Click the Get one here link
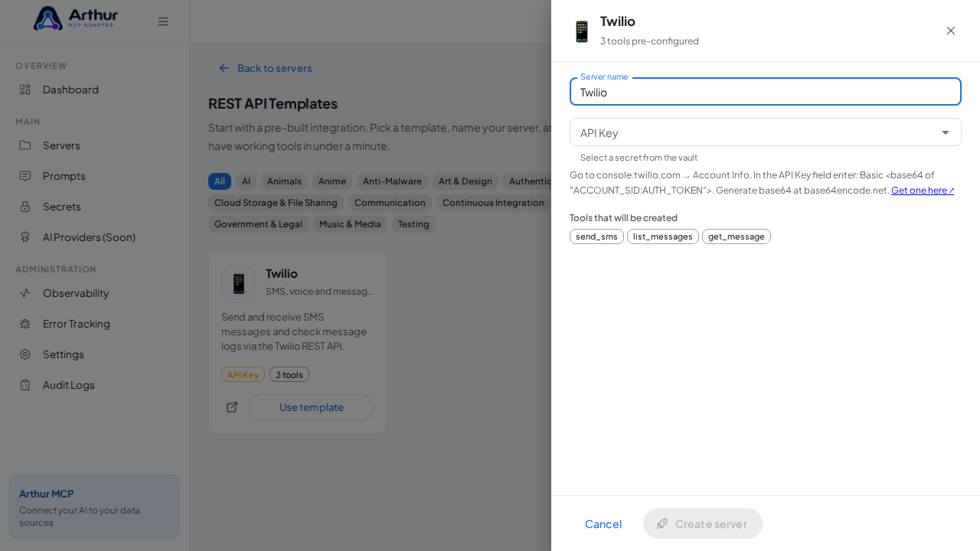 click(923, 191)
